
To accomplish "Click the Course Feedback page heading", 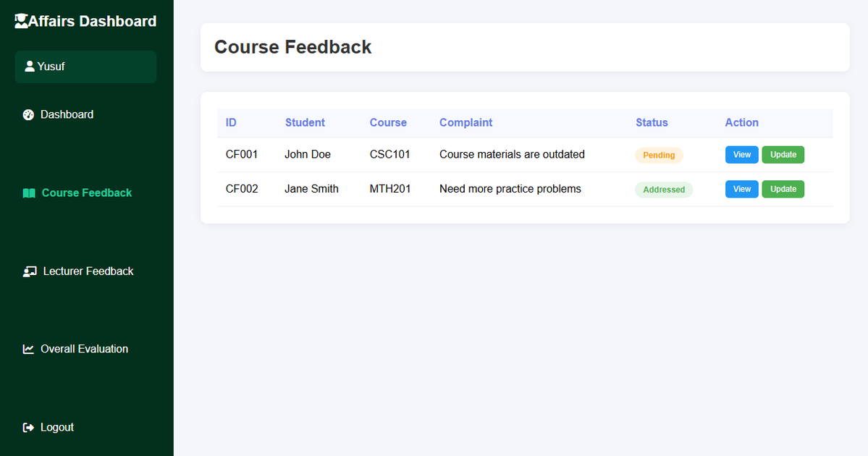I will pos(293,47).
